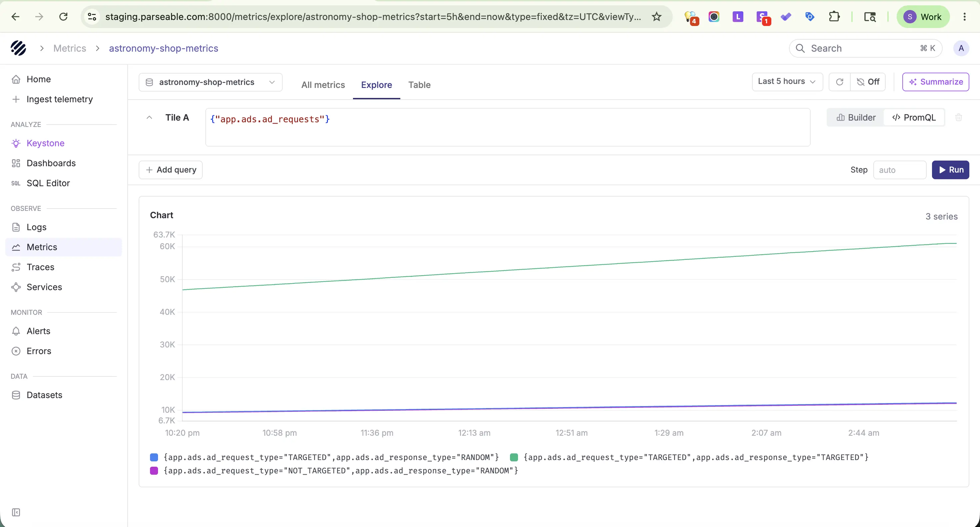This screenshot has width=980, height=527.
Task: Click the Datasets database icon
Action: [x=16, y=395]
